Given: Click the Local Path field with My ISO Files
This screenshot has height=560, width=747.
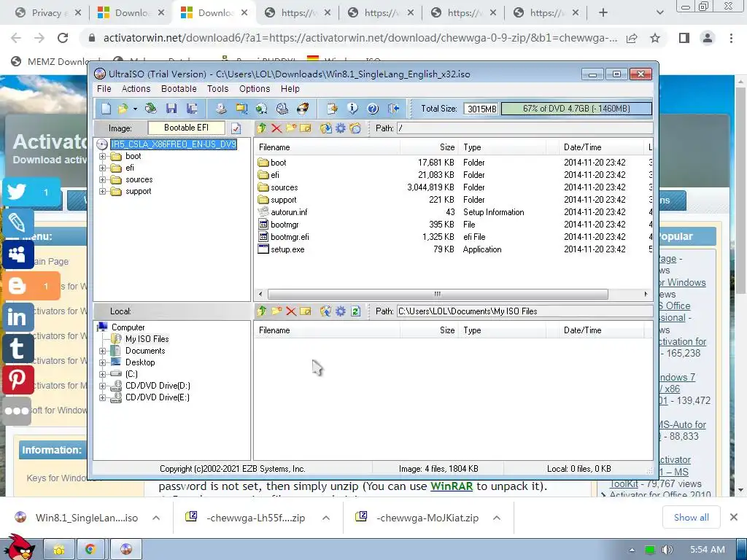Looking at the screenshot, I should 525,311.
